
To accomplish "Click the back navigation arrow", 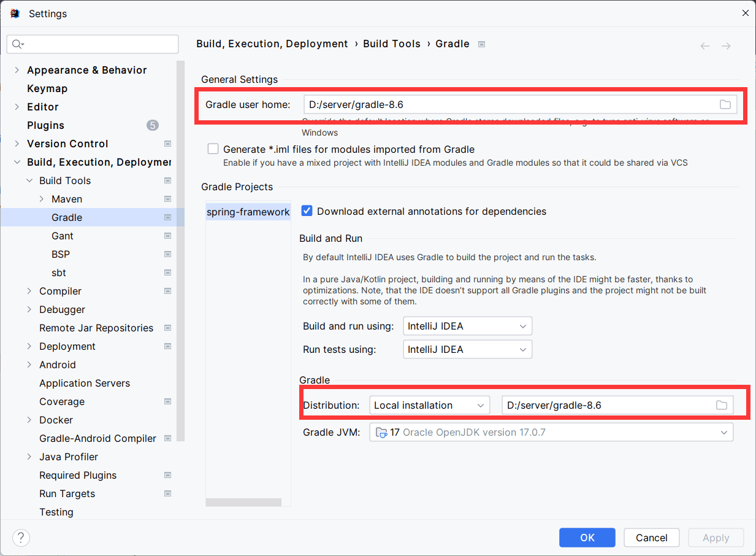I will tap(705, 46).
